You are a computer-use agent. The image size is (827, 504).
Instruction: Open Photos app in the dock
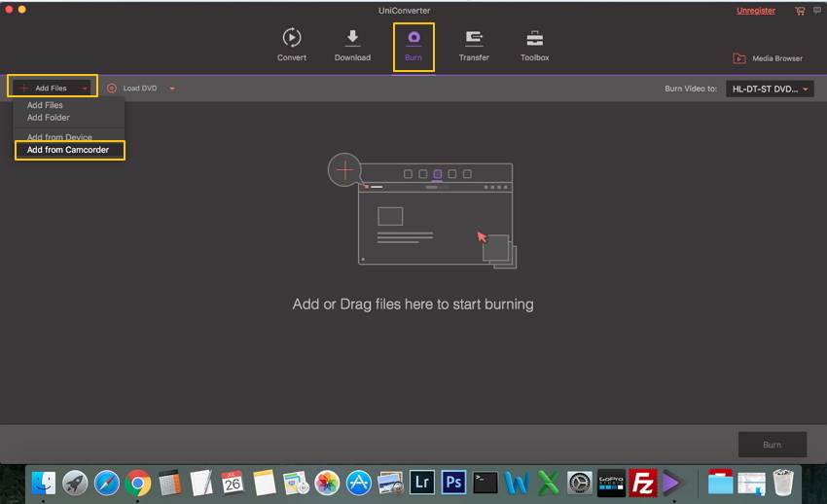pos(327,483)
